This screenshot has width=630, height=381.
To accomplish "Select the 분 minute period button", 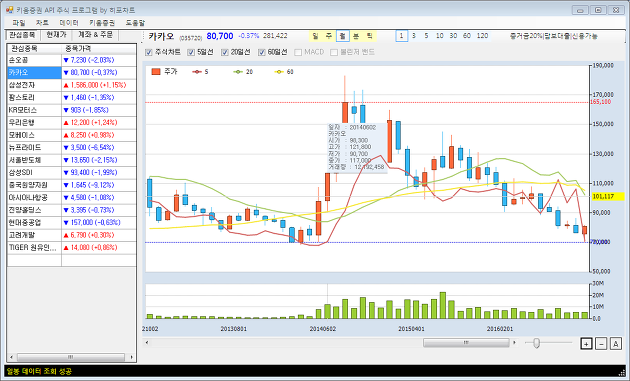I will [356, 36].
